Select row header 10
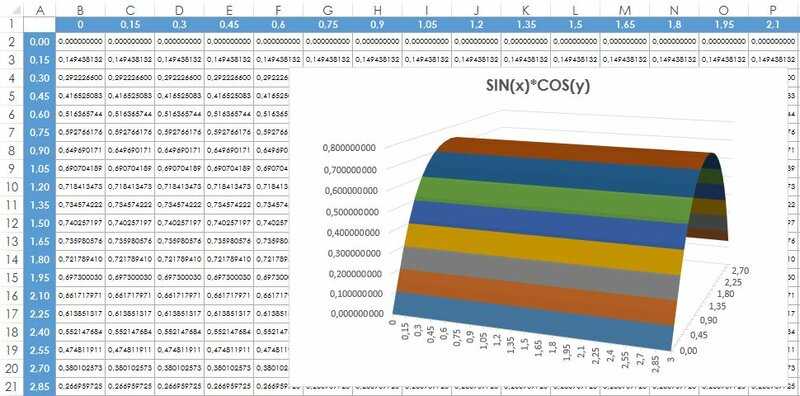Image resolution: width=800 pixels, height=396 pixels. point(11,187)
